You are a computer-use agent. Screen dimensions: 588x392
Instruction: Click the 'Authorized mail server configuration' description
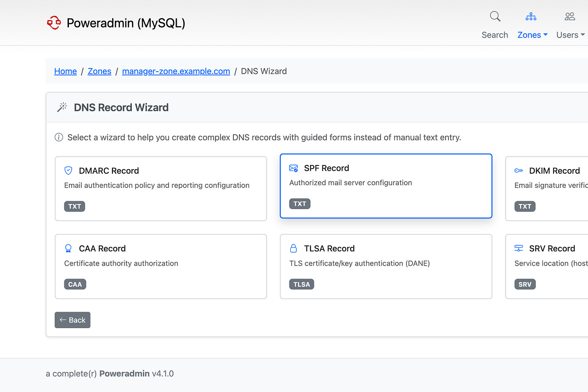351,182
